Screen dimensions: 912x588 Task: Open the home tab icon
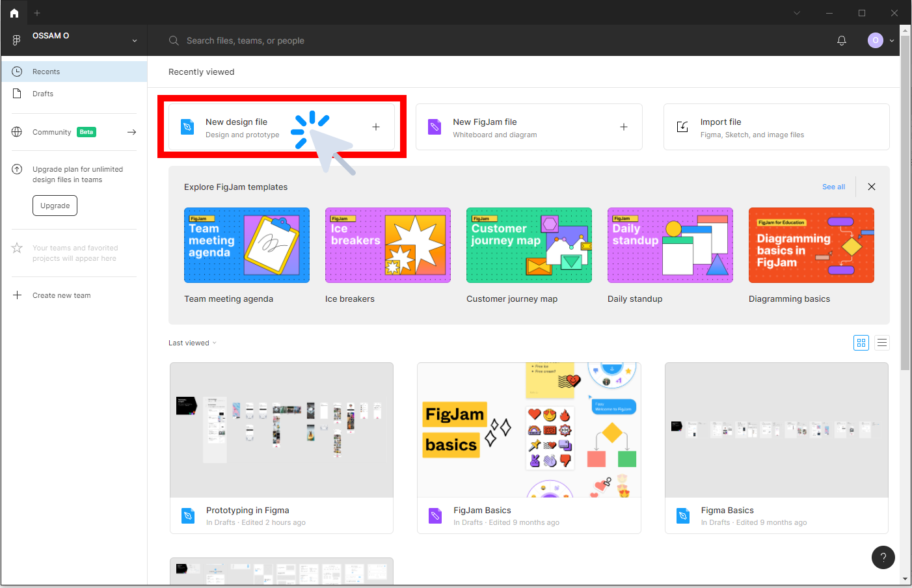click(14, 13)
